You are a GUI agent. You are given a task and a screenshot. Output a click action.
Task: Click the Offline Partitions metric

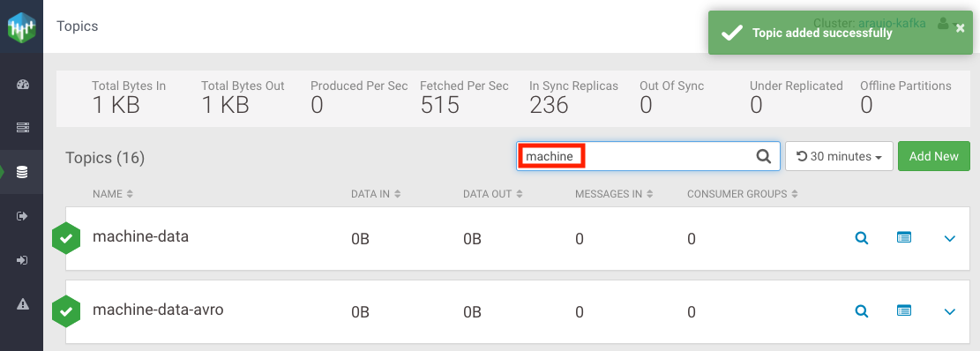pos(906,97)
